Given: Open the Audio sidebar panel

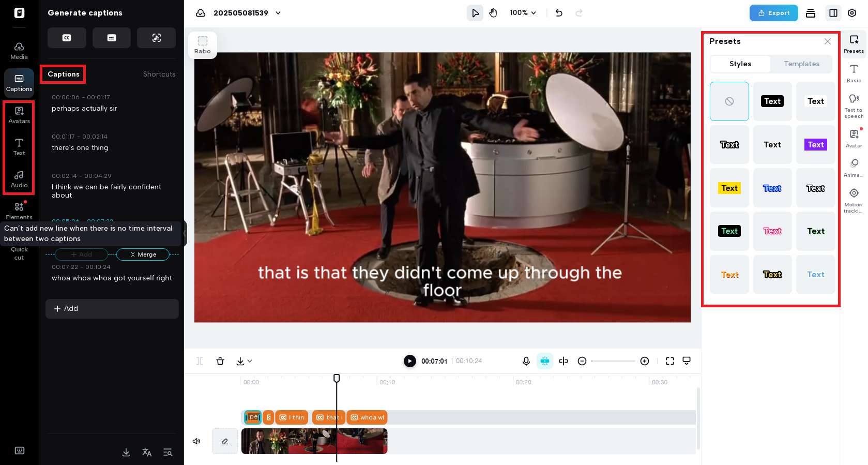Looking at the screenshot, I should pyautogui.click(x=19, y=179).
